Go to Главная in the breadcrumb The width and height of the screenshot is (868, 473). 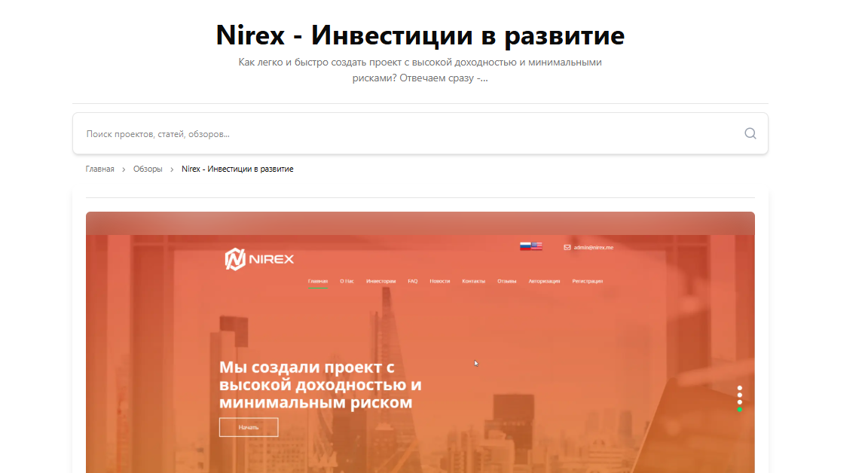(99, 169)
